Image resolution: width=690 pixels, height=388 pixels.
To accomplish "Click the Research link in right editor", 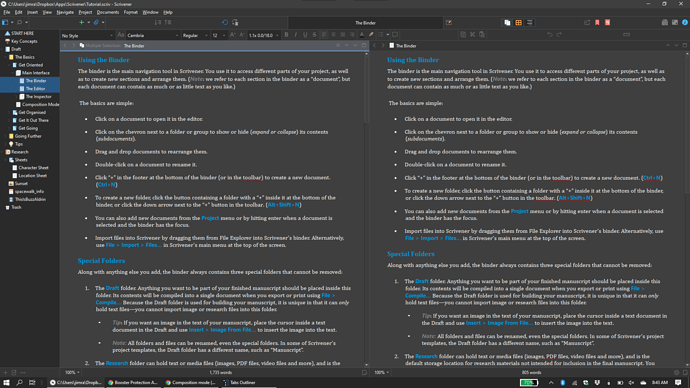I will [426, 357].
